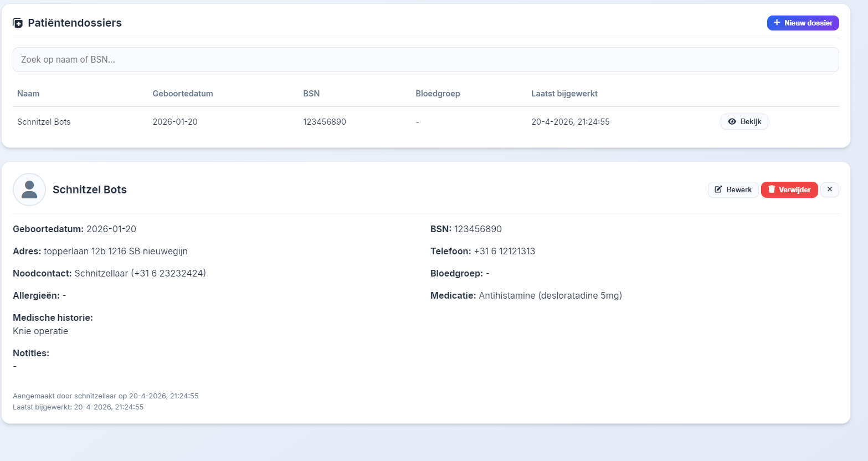Select the BSN column header in the table
The image size is (868, 461).
[x=311, y=94]
